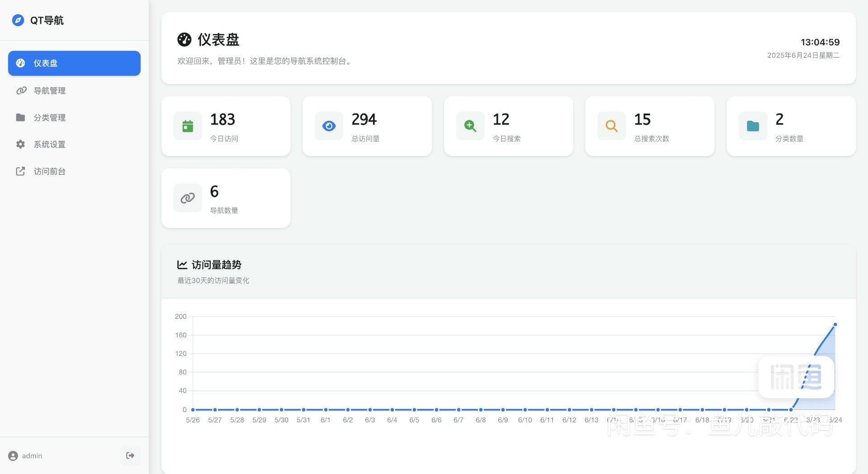Click the logout icon beside admin
The width and height of the screenshot is (868, 474).
[130, 455]
